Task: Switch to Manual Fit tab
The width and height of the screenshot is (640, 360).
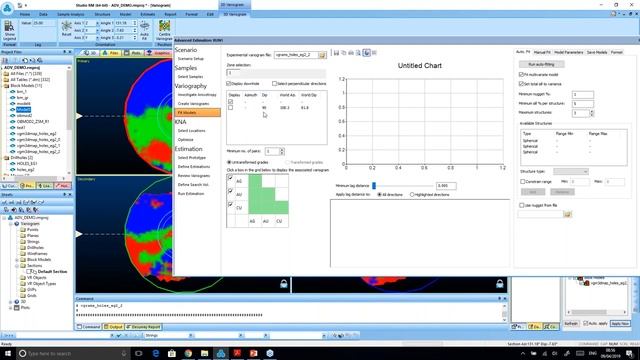Action: click(542, 52)
